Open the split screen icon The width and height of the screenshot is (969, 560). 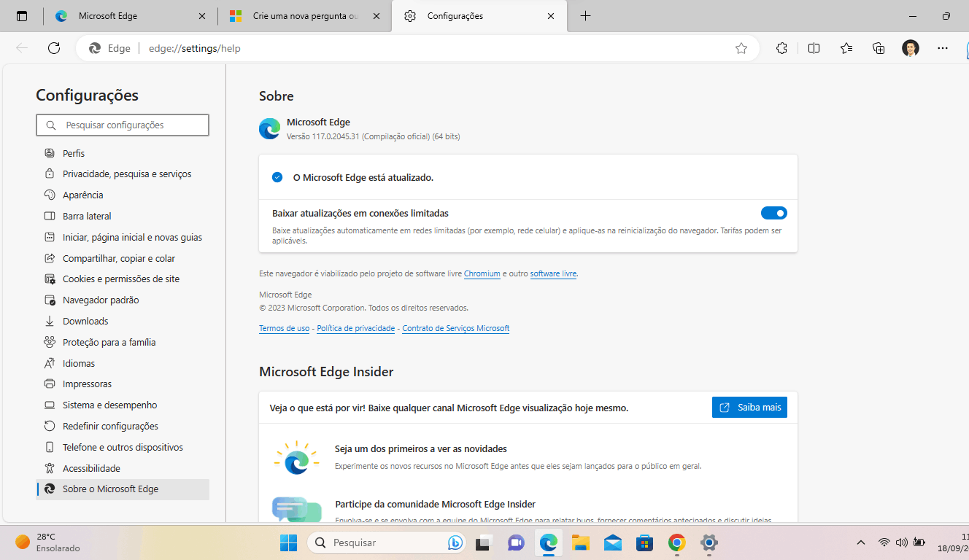pyautogui.click(x=814, y=48)
